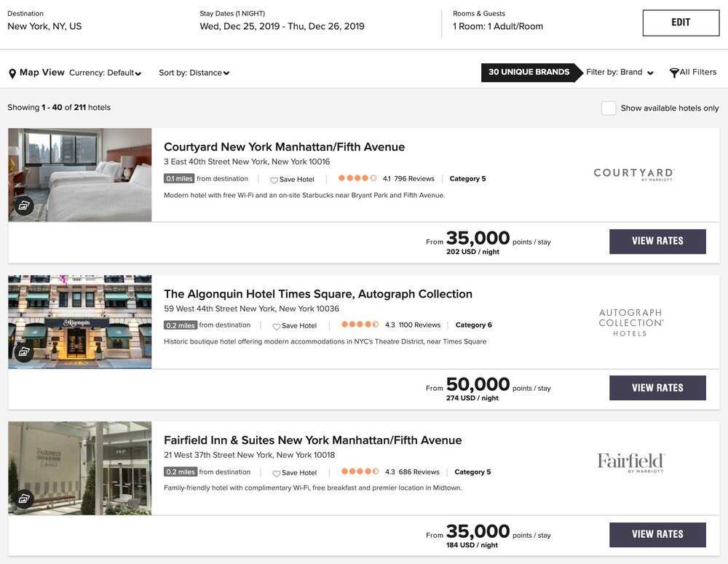This screenshot has width=728, height=564.
Task: View rates for The Algonquin Hotel
Action: (657, 388)
